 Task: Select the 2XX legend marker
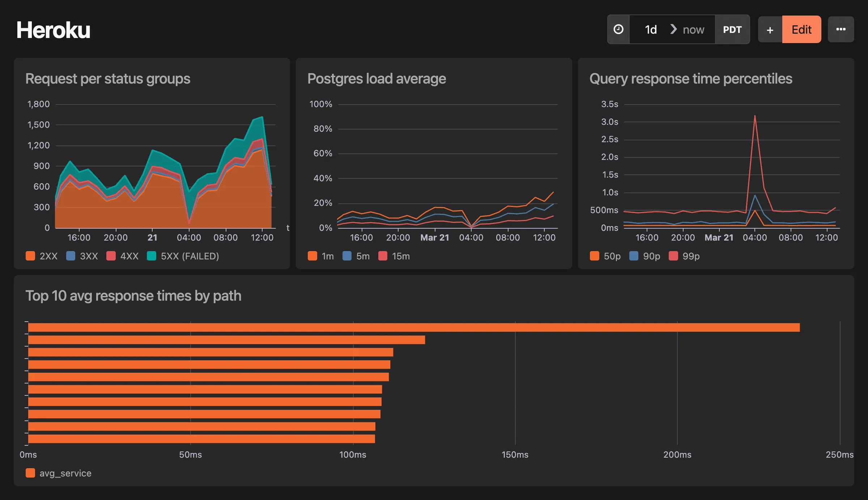(31, 256)
